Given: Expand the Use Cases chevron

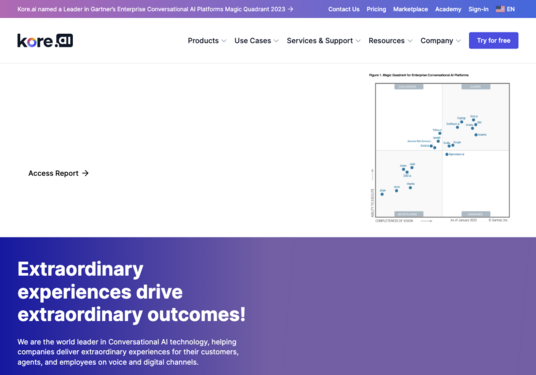Looking at the screenshot, I should click(276, 41).
